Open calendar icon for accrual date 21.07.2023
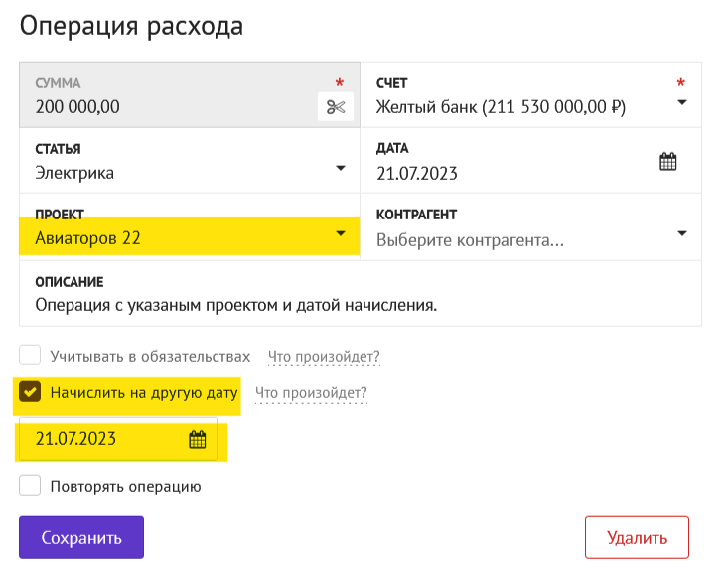 198,439
